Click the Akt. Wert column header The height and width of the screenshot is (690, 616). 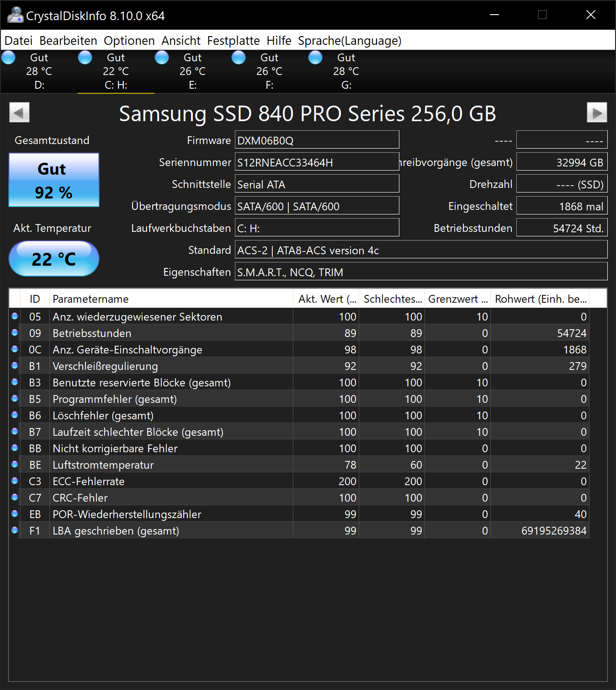(x=326, y=299)
